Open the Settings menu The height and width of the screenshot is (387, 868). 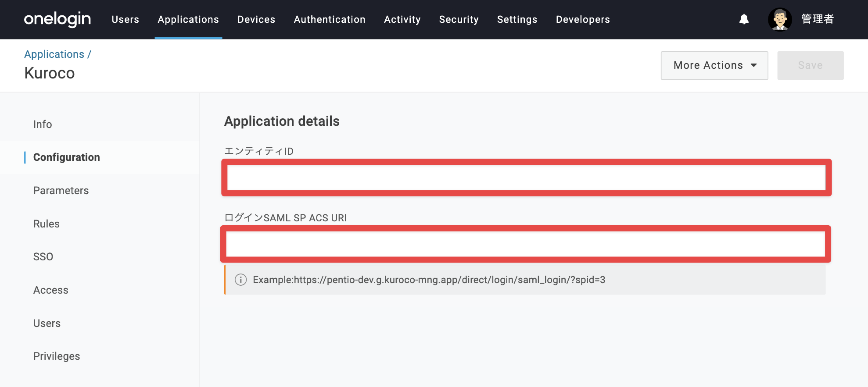pos(517,19)
